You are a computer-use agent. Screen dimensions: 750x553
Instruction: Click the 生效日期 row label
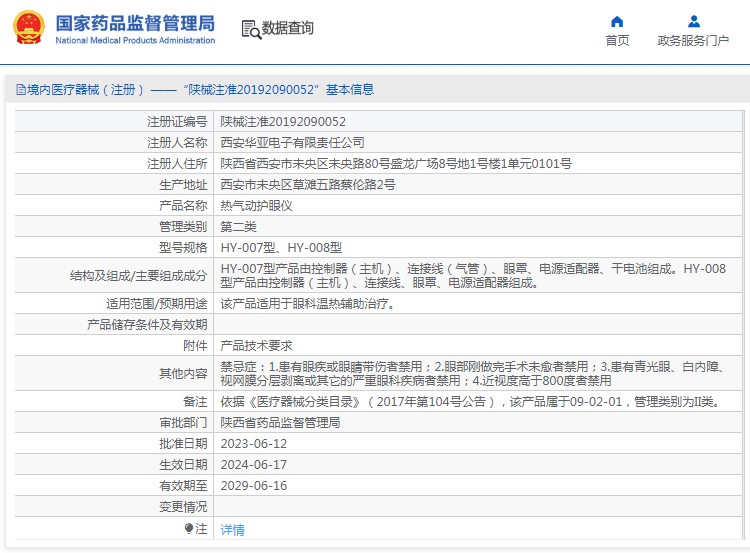[183, 465]
